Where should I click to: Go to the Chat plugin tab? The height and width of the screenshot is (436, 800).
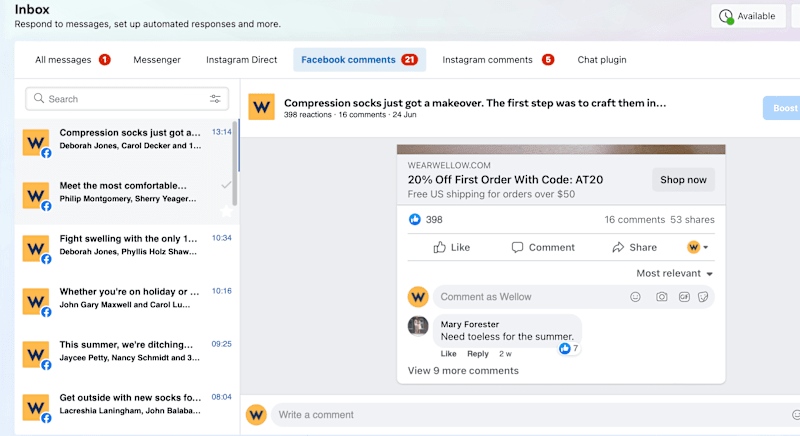pos(602,60)
